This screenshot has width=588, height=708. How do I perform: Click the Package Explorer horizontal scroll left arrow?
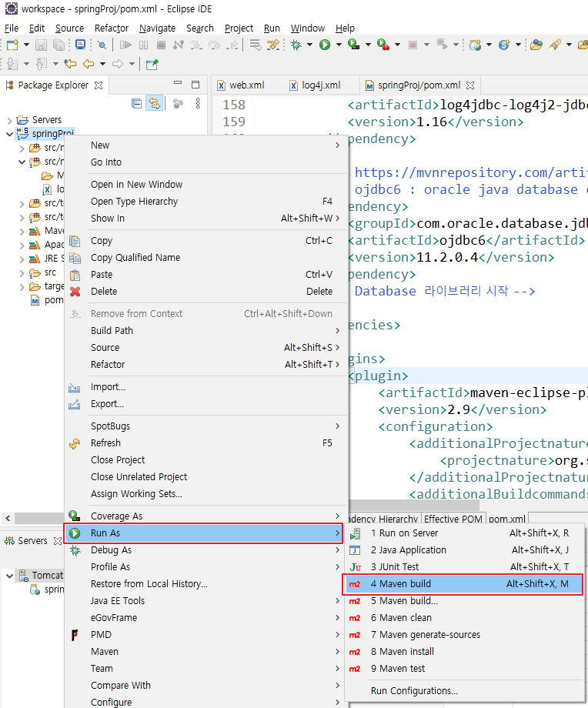pyautogui.click(x=8, y=519)
